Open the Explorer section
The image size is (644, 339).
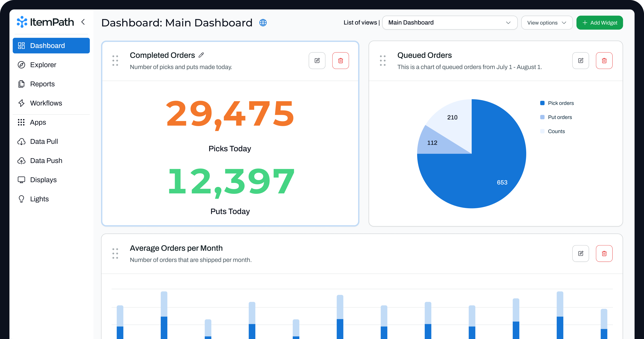51,65
